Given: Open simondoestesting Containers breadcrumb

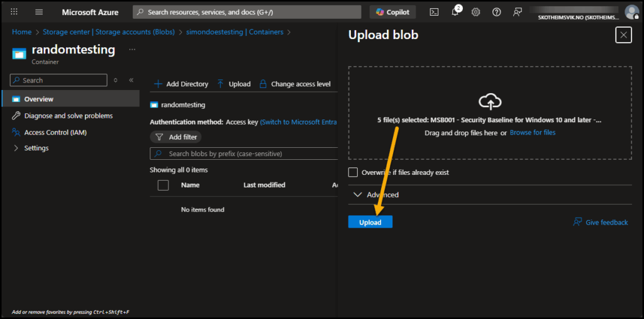Looking at the screenshot, I should click(x=235, y=31).
